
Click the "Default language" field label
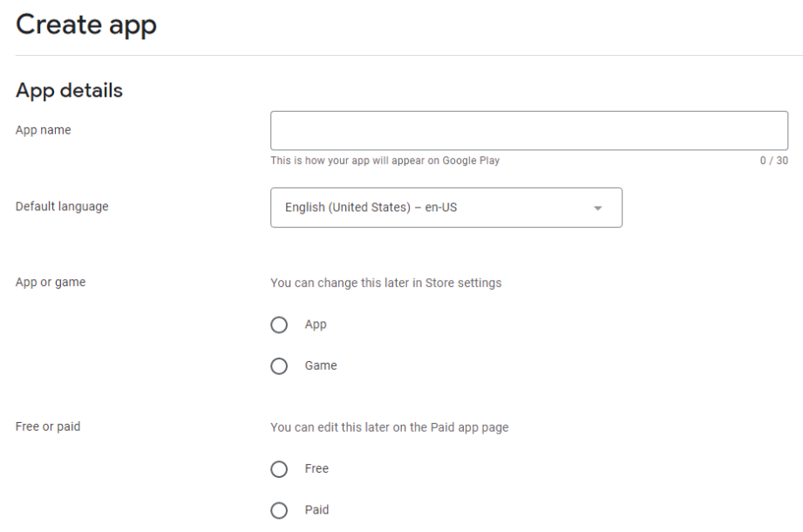point(62,207)
